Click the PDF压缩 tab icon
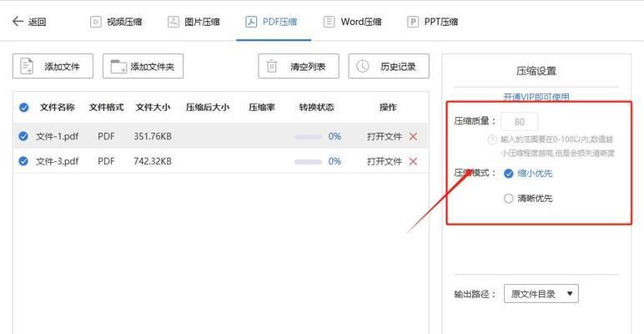 pos(251,22)
